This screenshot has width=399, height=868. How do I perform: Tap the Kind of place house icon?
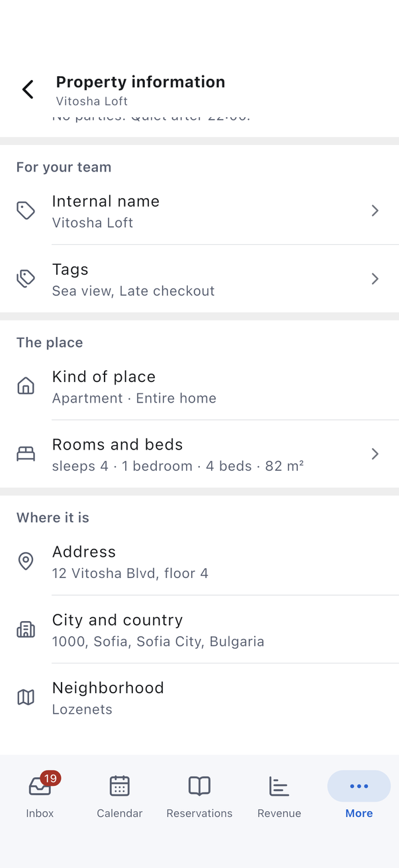26,386
